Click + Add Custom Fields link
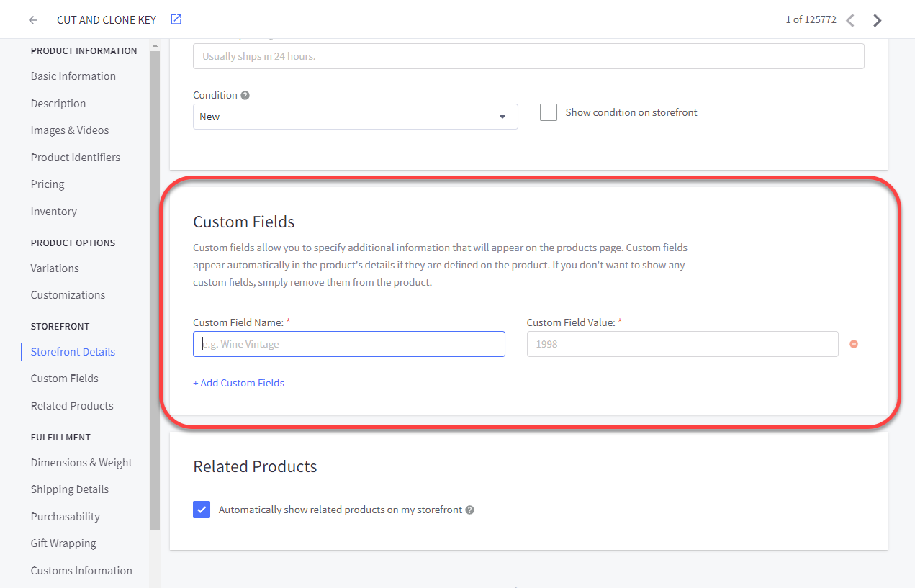The width and height of the screenshot is (915, 588). pyautogui.click(x=238, y=383)
